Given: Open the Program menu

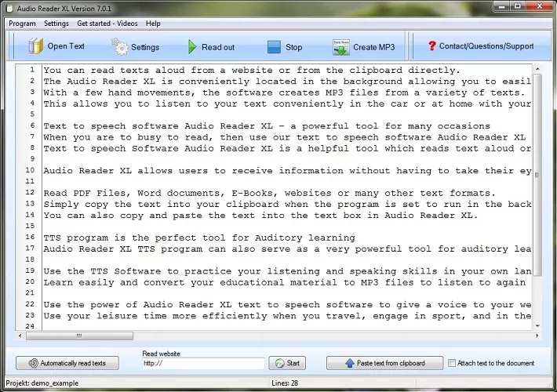Looking at the screenshot, I should click(x=22, y=24).
